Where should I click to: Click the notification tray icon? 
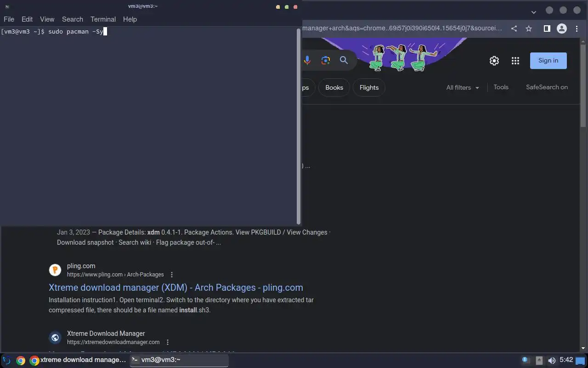tap(526, 360)
